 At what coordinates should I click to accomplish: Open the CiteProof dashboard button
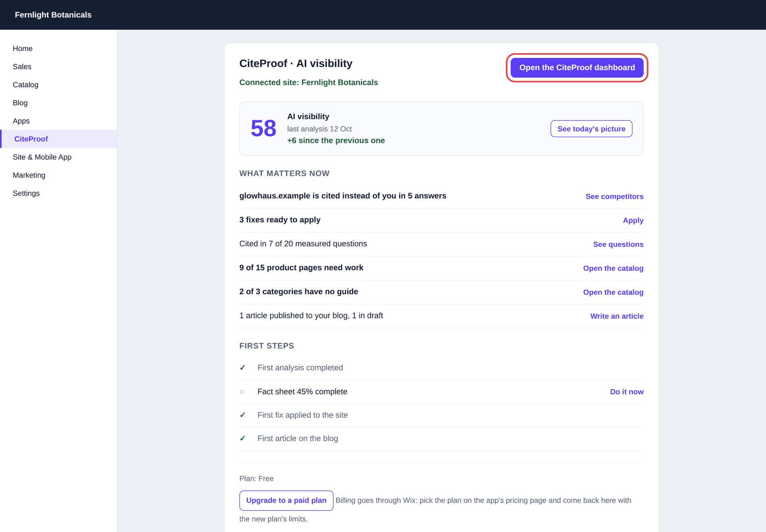577,67
